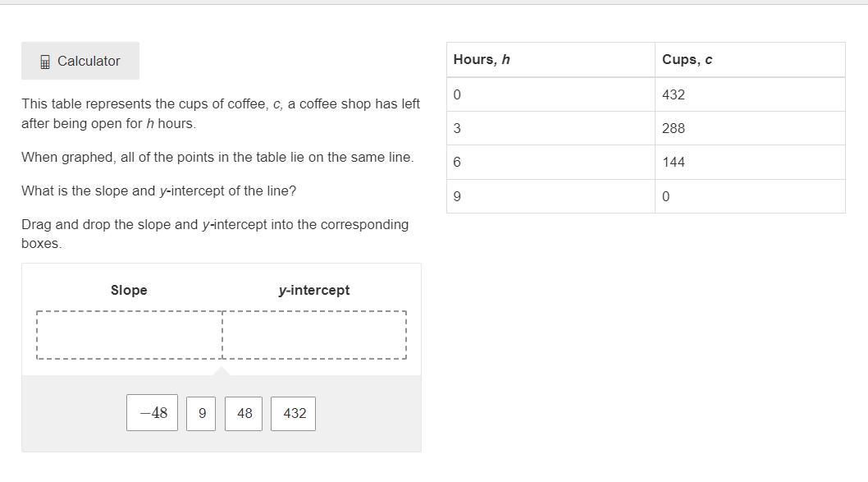Click the 6 hours table cell
This screenshot has width=868, height=482.
click(457, 163)
